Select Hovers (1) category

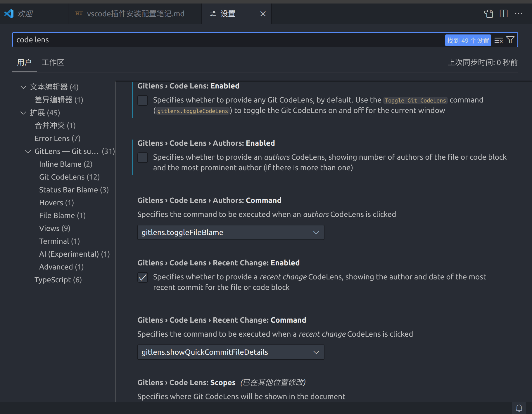tap(56, 203)
